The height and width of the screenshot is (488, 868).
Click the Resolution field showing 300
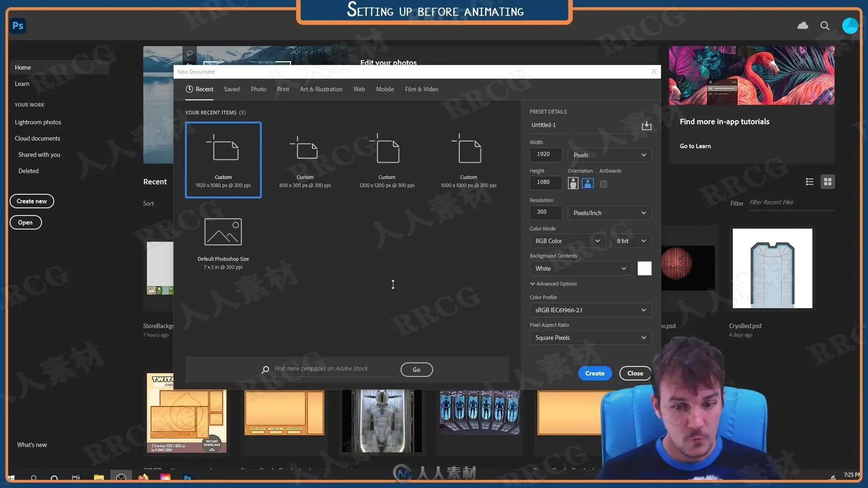pos(546,212)
